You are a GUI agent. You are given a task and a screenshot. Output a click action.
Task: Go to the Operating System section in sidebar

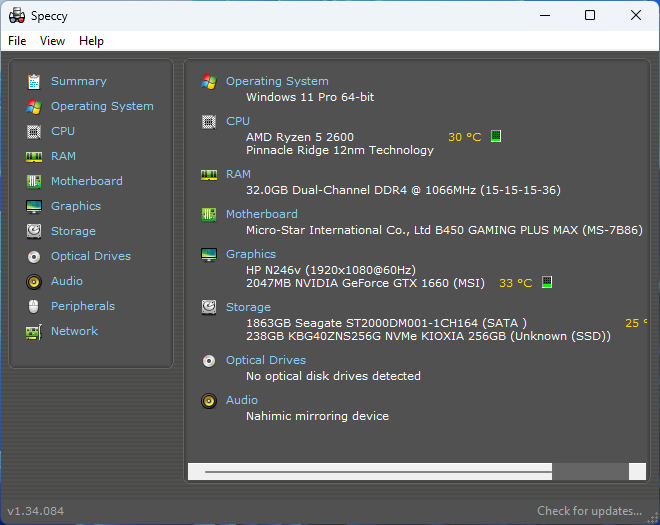tap(102, 106)
